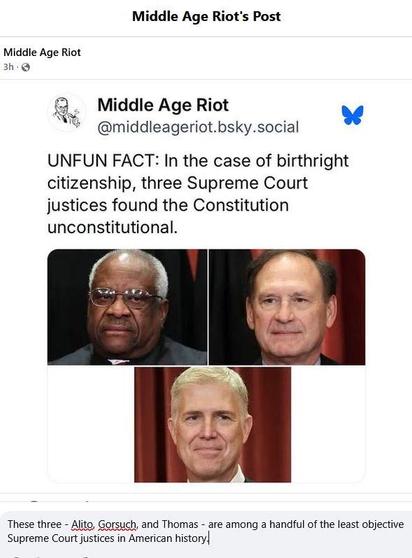Click the blue Bluesky butterfly logo
This screenshot has height=558, width=412.
click(x=352, y=115)
